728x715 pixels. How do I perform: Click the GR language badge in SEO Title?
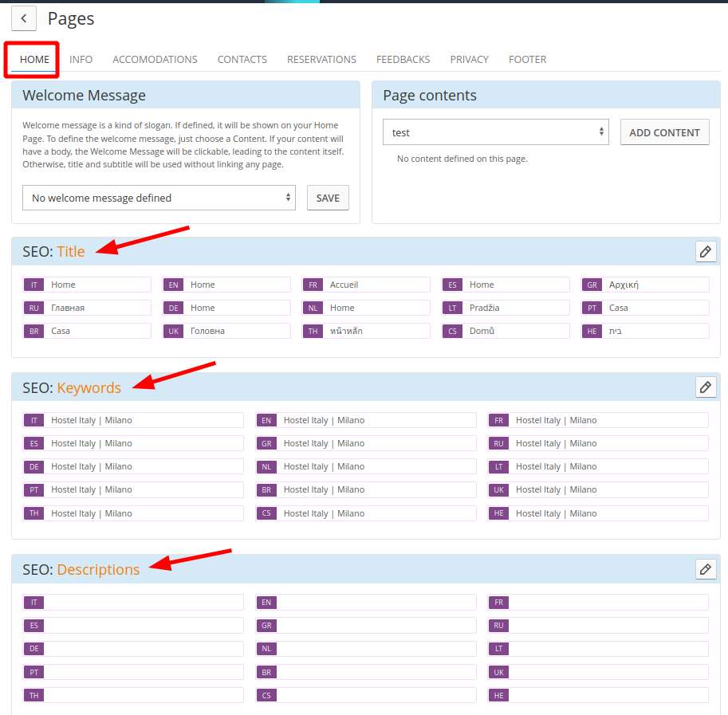pyautogui.click(x=592, y=285)
